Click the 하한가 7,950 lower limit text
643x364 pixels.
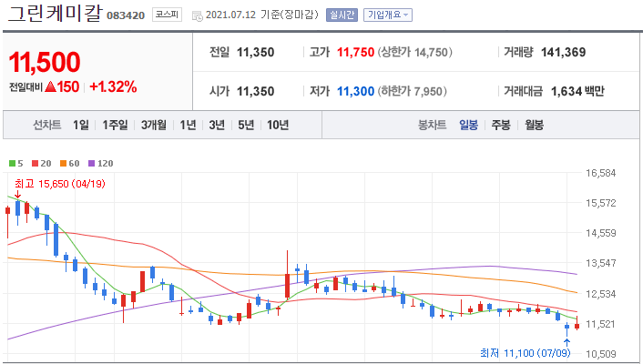[x=412, y=91]
